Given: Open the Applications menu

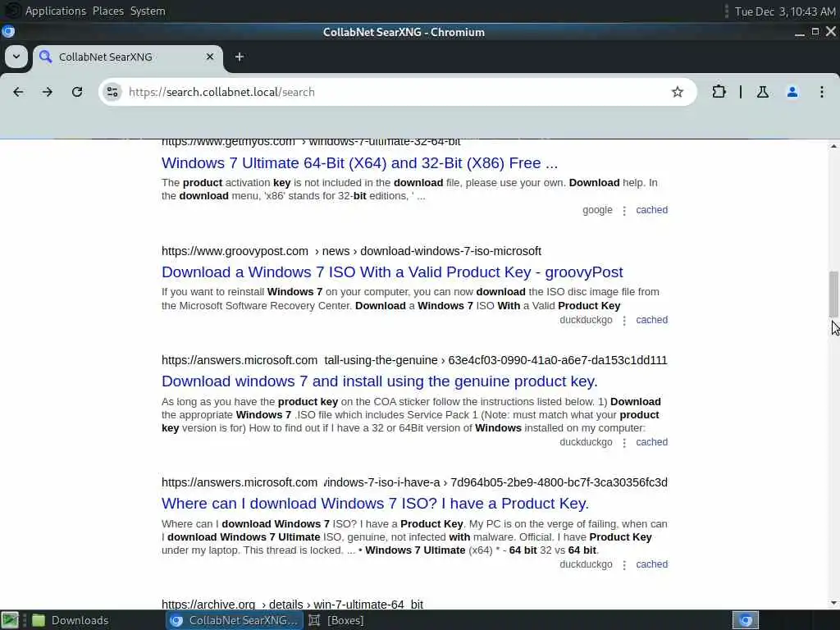Looking at the screenshot, I should 56,11.
